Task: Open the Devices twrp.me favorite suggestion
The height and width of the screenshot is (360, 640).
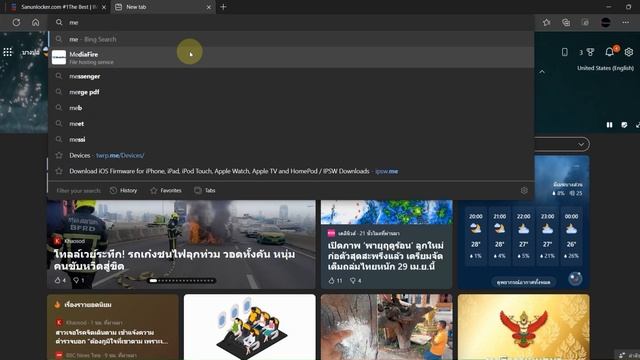Action: pyautogui.click(x=291, y=156)
